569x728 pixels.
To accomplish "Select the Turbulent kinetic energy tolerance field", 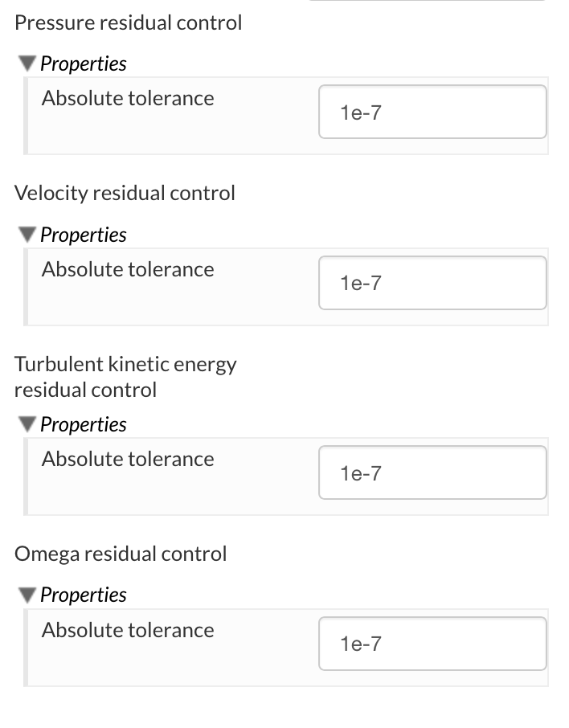I will click(432, 473).
